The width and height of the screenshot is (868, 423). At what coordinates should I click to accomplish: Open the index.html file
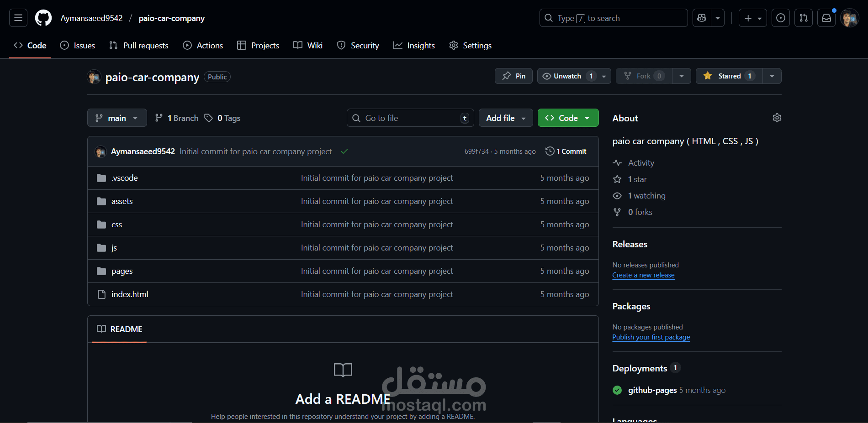coord(130,294)
